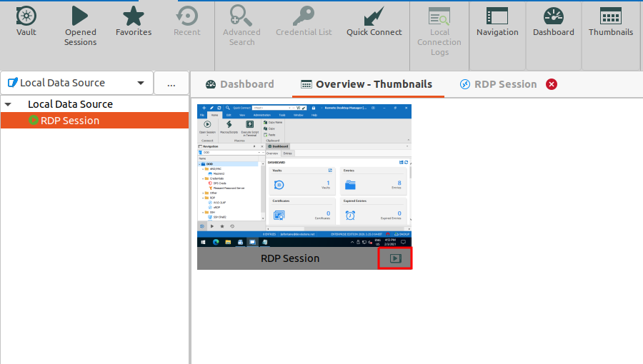643x364 pixels.
Task: Open Local Connection Logs
Action: 439,31
